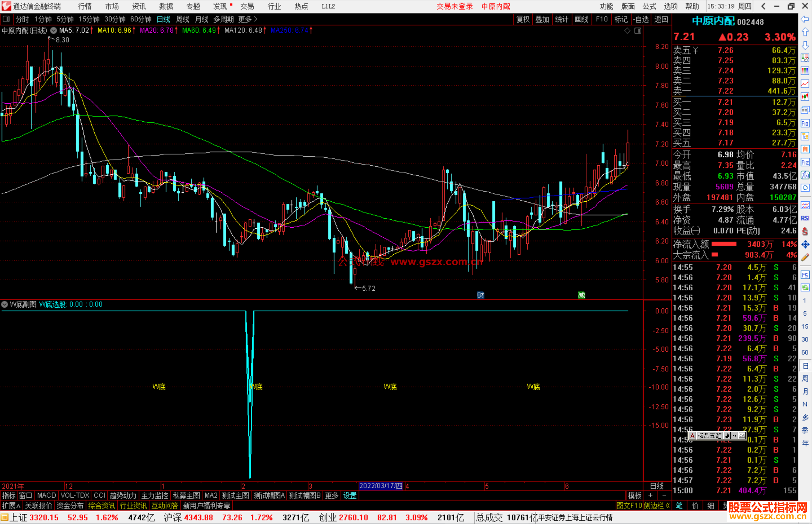Image resolution: width=812 pixels, height=524 pixels.
Task: Click the wavy lines indicator icon
Action: point(805,205)
